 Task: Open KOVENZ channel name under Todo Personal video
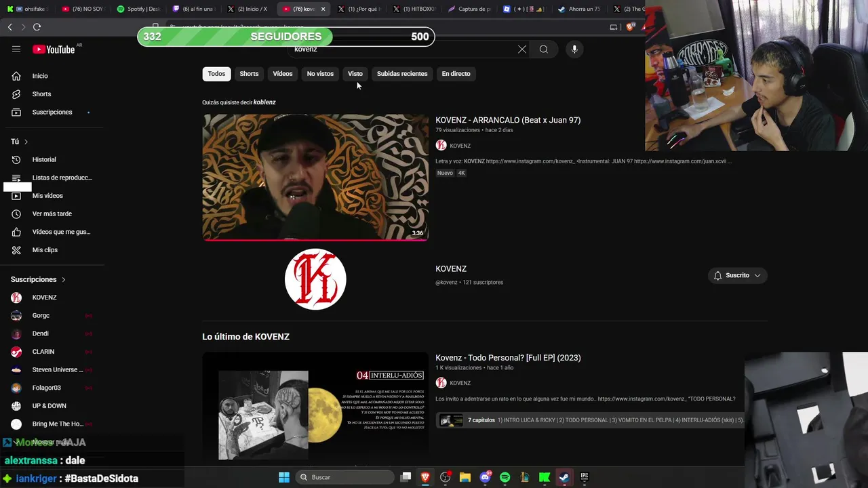pos(460,383)
